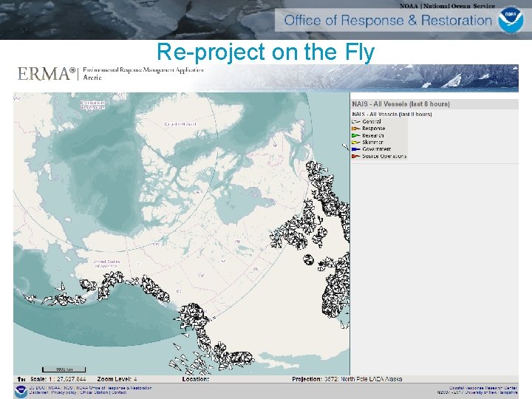Click the blue Government vessel legend icon
This screenshot has width=532, height=399.
355,149
